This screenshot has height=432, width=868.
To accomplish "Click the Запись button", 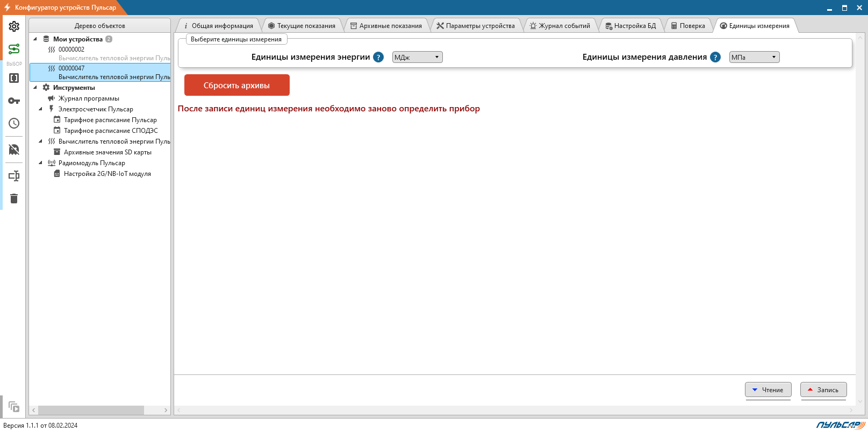I will coord(823,390).
